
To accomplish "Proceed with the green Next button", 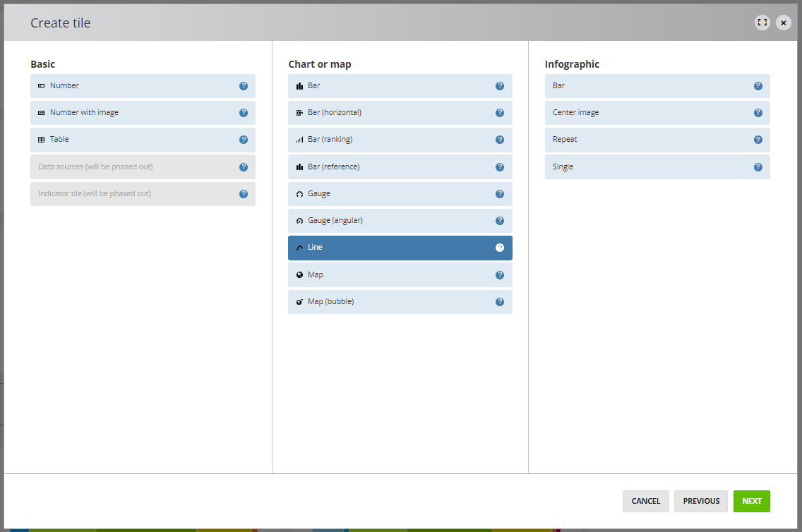I will pos(751,502).
